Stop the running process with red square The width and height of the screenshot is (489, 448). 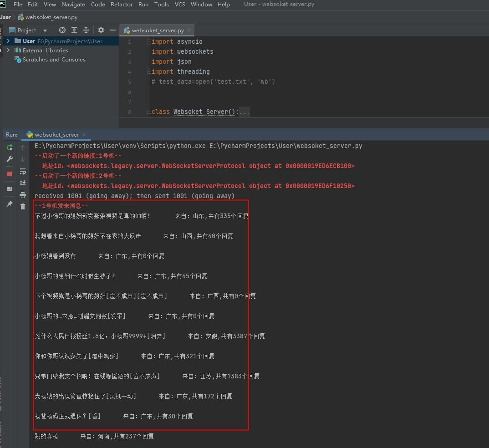[x=10, y=174]
